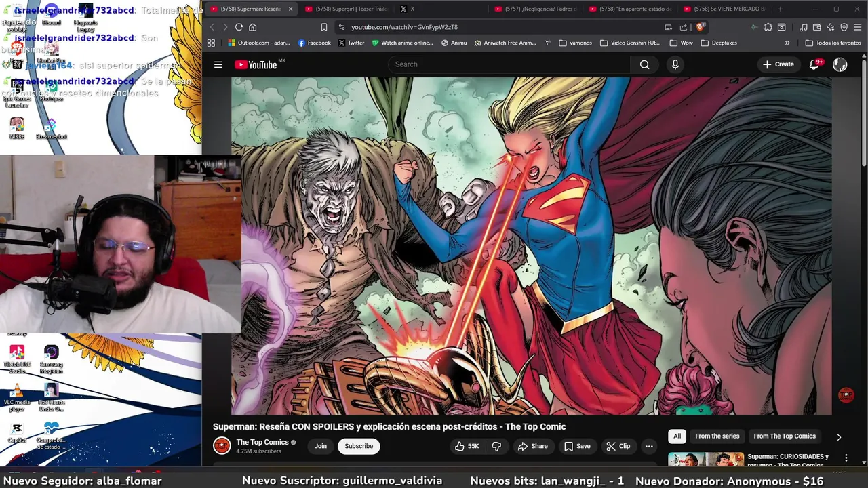Switch to En aparente estado tab
Image resolution: width=868 pixels, height=488 pixels.
(x=631, y=9)
